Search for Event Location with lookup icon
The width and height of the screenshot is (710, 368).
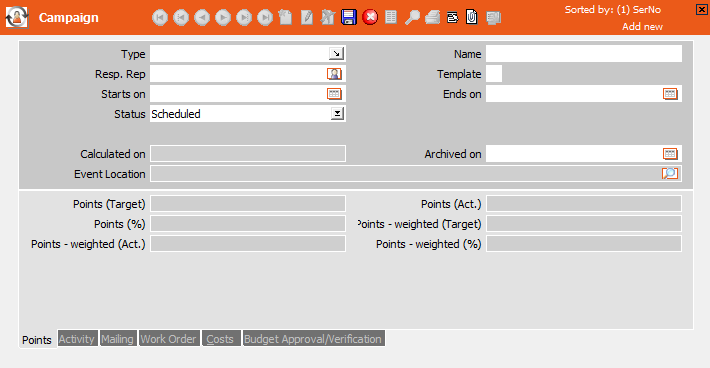click(670, 174)
